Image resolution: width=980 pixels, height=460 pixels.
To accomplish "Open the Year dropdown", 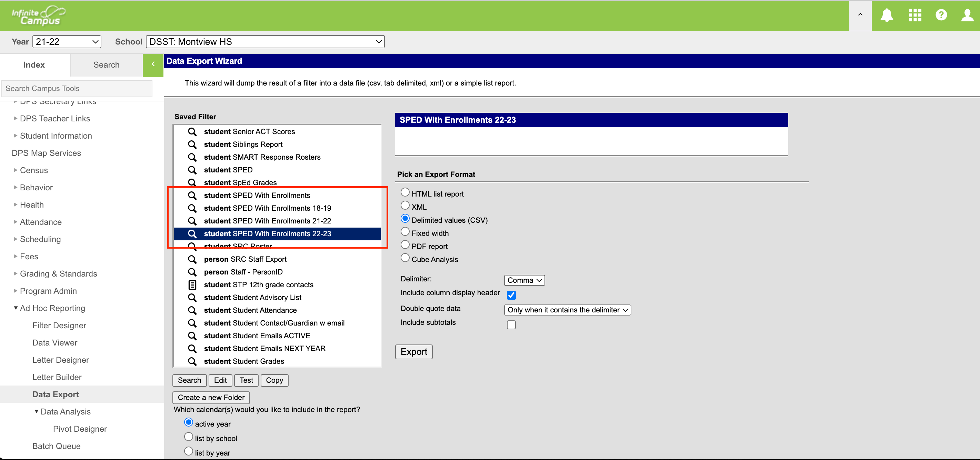I will point(67,42).
